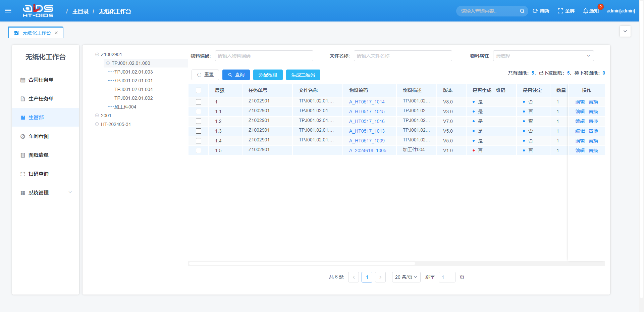Click the 物料编码 input field
This screenshot has height=312, width=644.
coord(264,56)
